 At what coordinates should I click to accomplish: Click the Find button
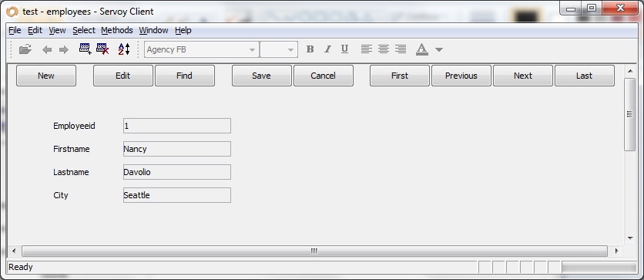click(184, 76)
